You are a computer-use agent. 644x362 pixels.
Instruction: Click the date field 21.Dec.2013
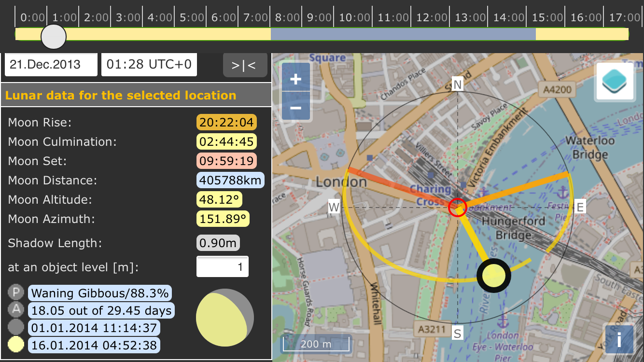tap(51, 65)
